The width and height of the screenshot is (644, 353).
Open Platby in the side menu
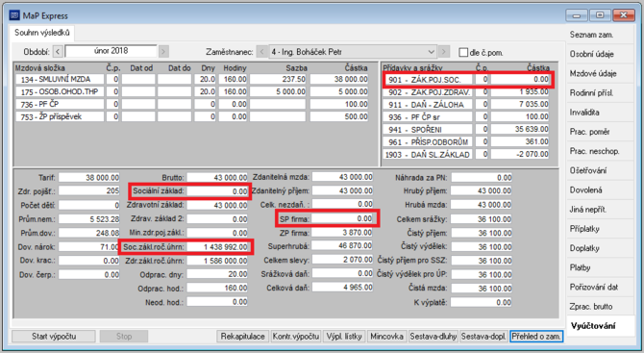tap(600, 267)
